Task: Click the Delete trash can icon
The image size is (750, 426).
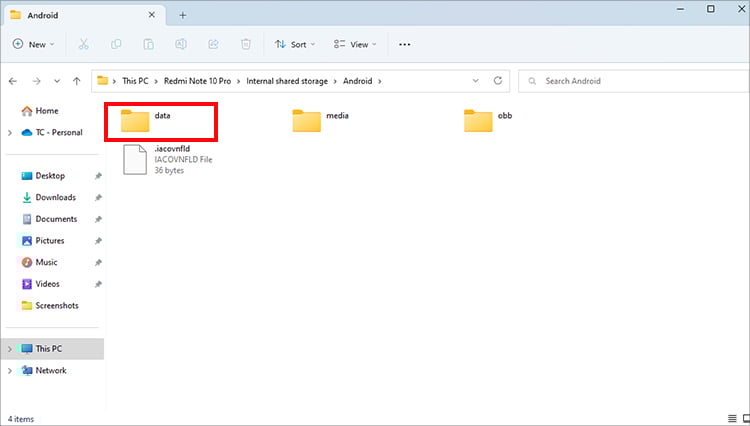Action: click(x=245, y=44)
